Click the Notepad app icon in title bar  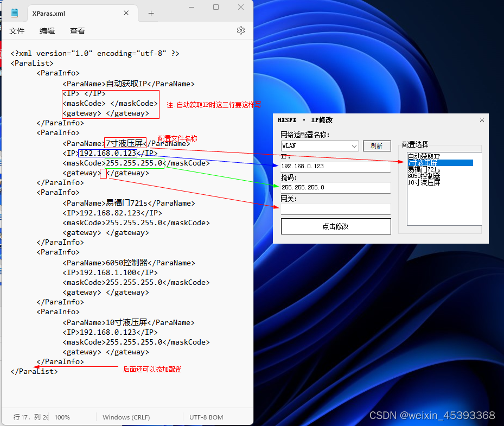click(15, 13)
